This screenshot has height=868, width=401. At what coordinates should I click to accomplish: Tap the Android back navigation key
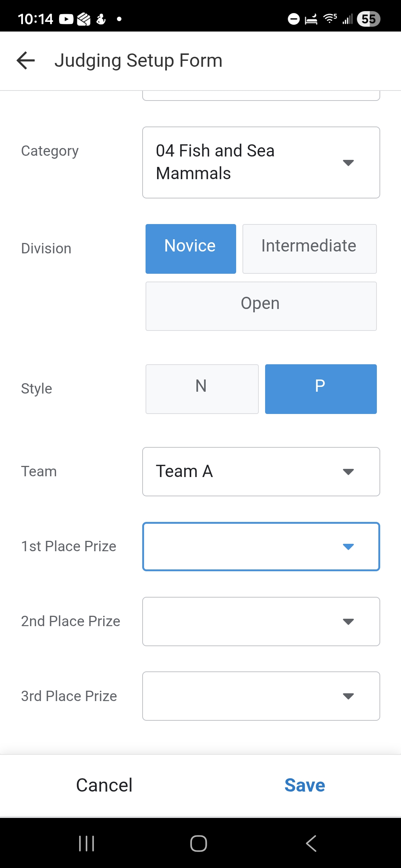tap(312, 843)
